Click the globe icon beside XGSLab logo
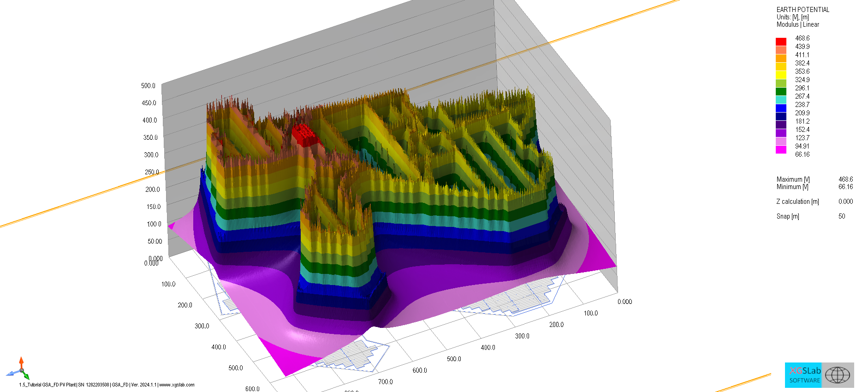The width and height of the screenshot is (868, 392). 838,375
